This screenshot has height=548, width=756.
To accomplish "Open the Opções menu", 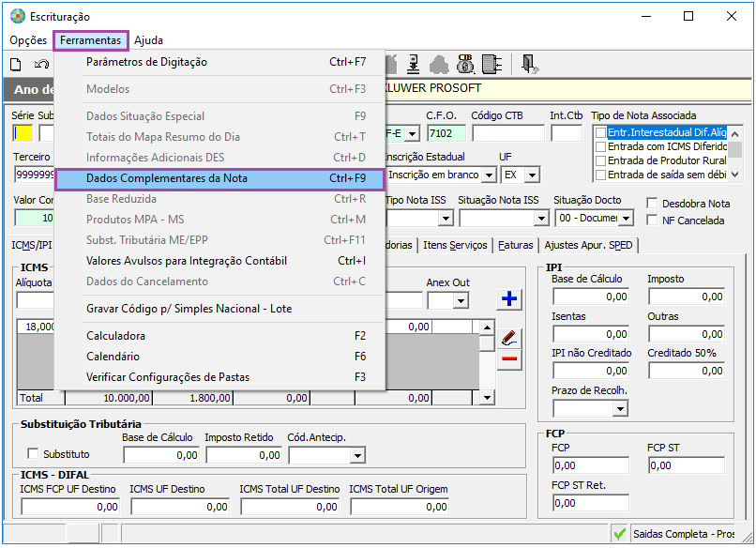I will click(28, 40).
